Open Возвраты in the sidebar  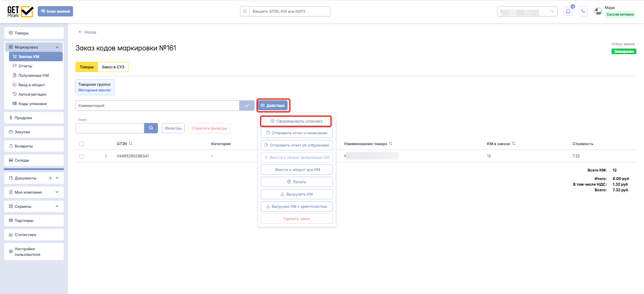click(34, 146)
